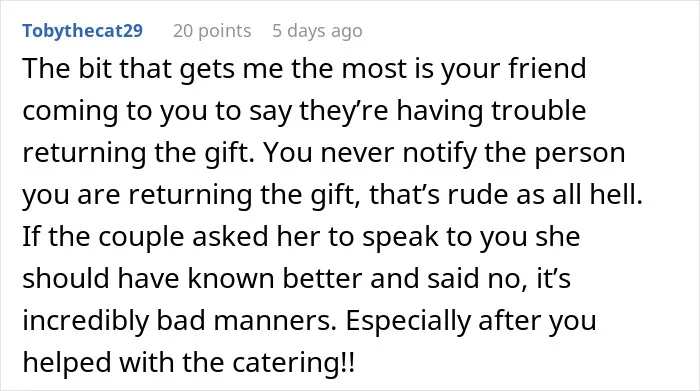700x391 pixels.
Task: Click the phrase "having trouble" in comment
Action: tap(491, 110)
